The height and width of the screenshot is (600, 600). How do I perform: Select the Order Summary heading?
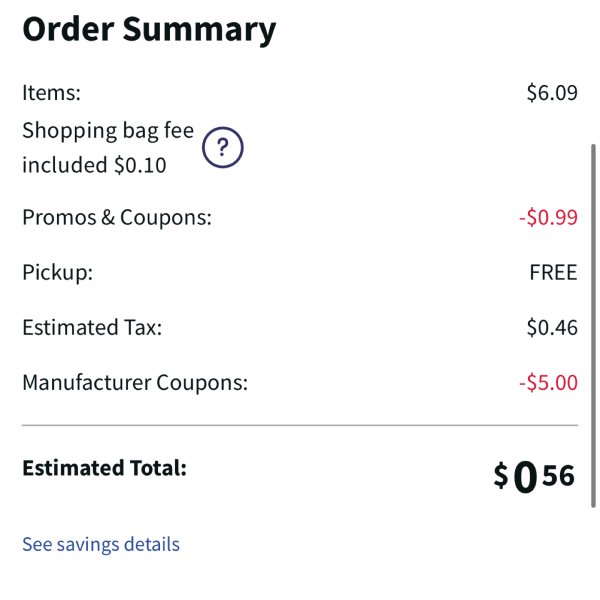(x=149, y=31)
